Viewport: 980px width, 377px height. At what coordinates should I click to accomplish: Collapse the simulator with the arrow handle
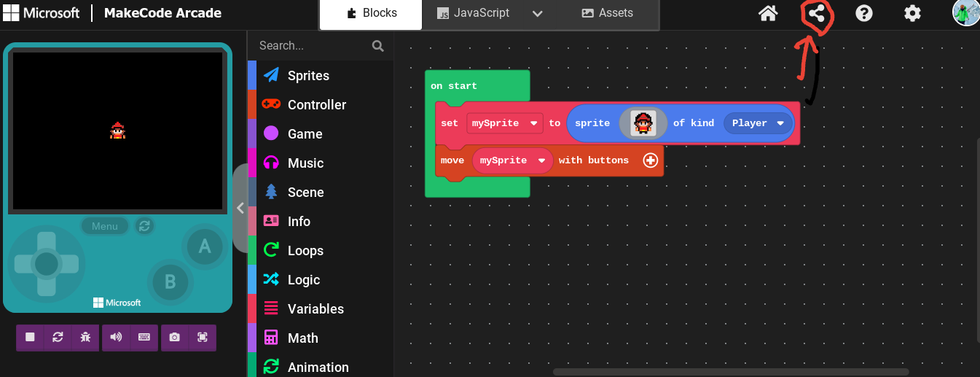tap(240, 209)
